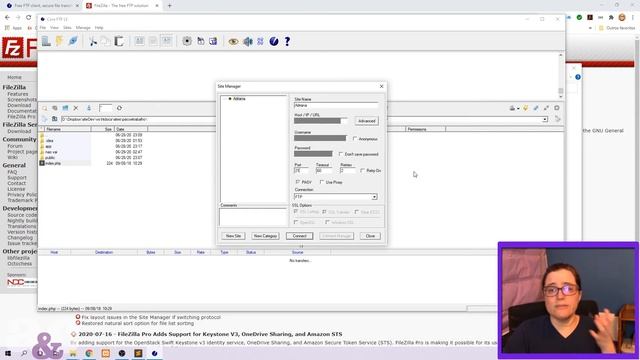
Task: Click the gear icon at remote panel right edge
Action: 557,108
